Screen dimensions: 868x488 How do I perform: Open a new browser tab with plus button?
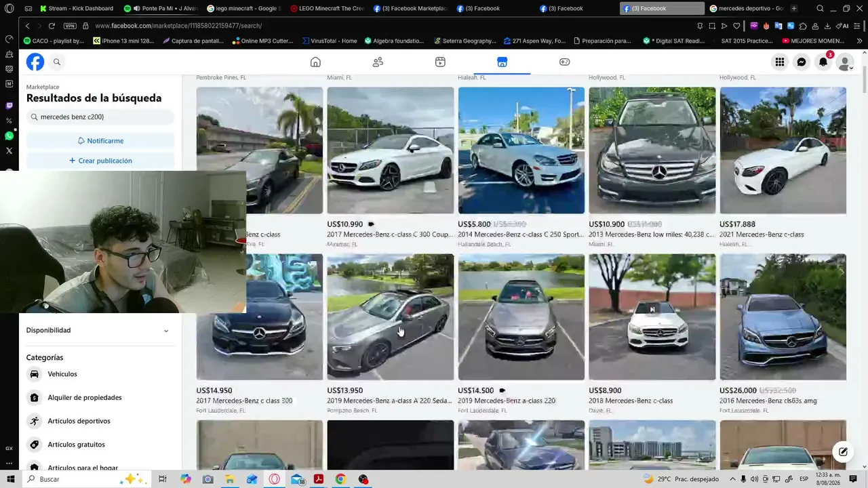794,9
